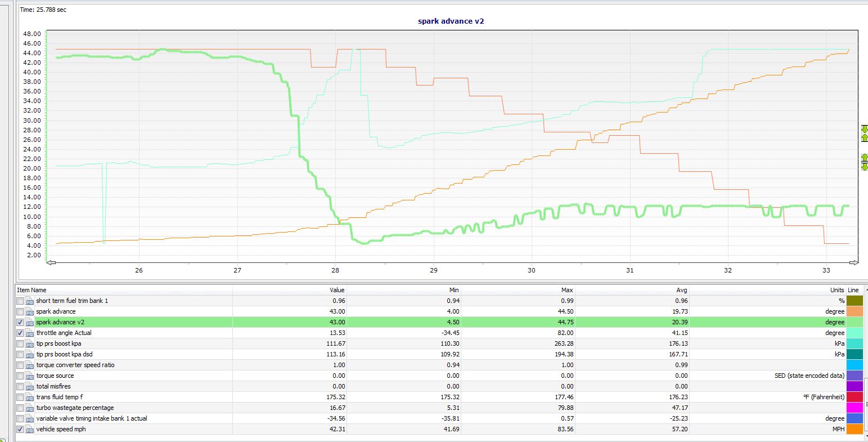Click the "SED (state encoded data)" units cell
This screenshot has width=868, height=442.
(809, 376)
